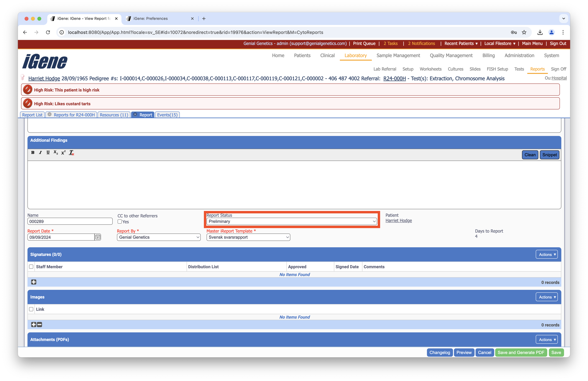
Task: Open the Signatures Actions menu
Action: coord(546,254)
